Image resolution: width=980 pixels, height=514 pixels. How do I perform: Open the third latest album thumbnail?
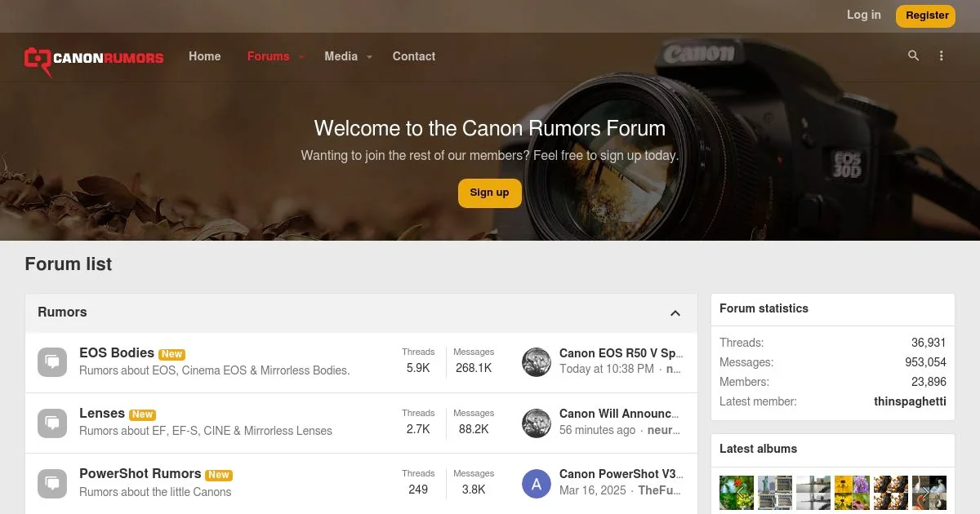click(x=813, y=493)
